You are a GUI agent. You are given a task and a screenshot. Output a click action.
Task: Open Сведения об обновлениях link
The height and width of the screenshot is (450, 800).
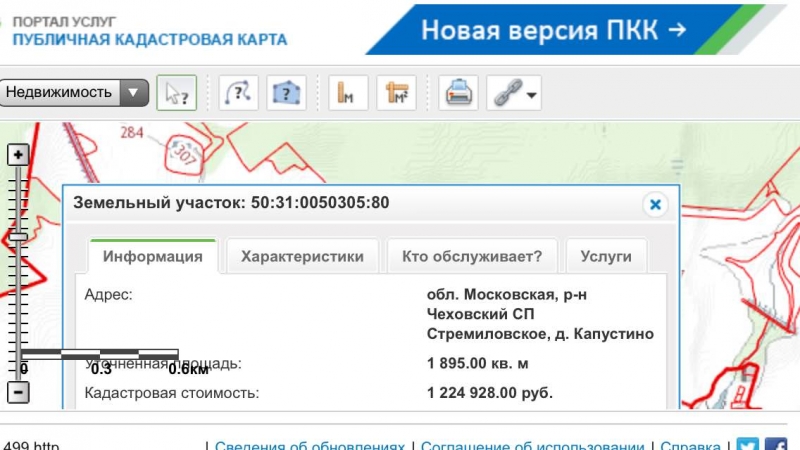tap(310, 445)
